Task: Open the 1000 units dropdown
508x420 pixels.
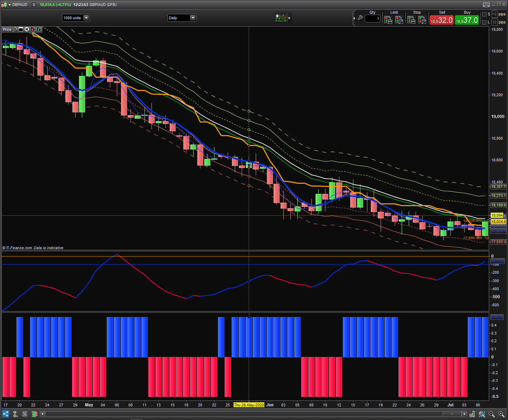Action: [86, 18]
